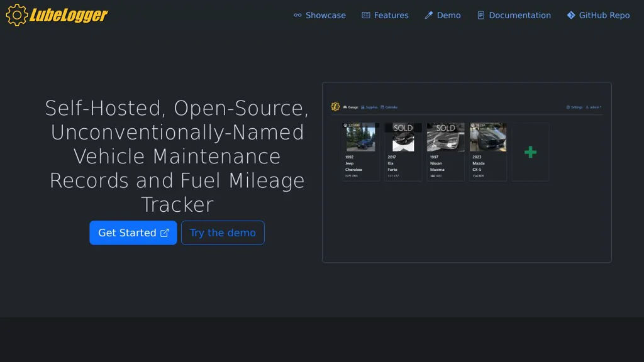
Task: Click the SOLD 1997 Nissan Maxima photo
Action: tap(445, 138)
